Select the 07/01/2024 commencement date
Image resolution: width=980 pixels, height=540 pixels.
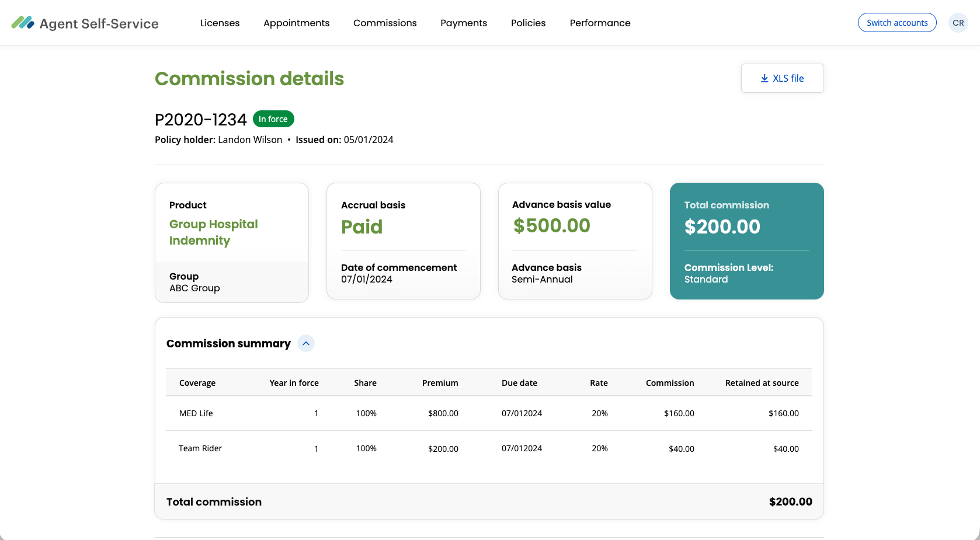pyautogui.click(x=367, y=280)
